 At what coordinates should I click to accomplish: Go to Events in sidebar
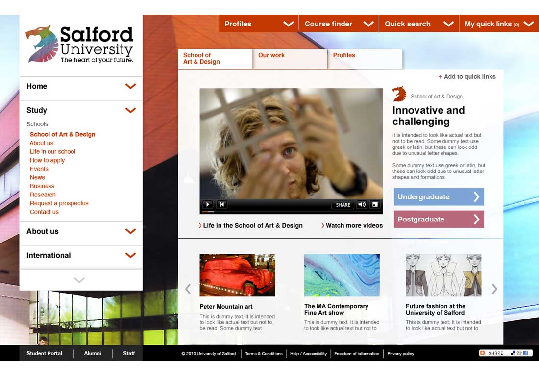coord(39,169)
